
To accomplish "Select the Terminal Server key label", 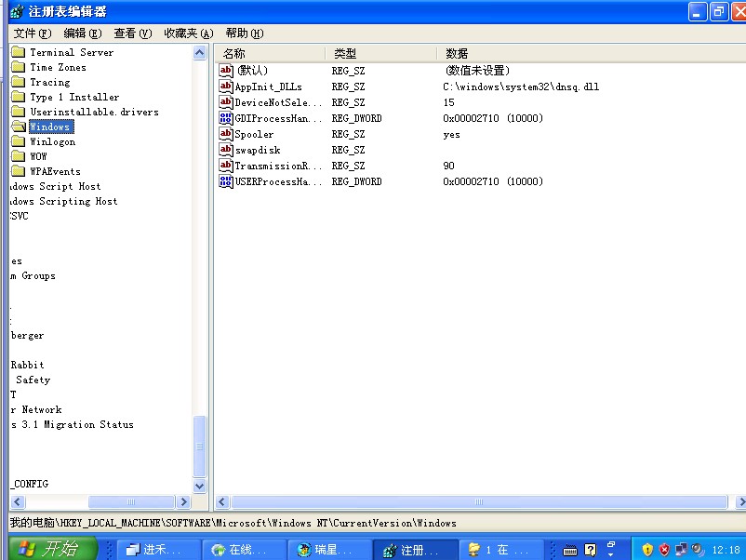I will [x=72, y=52].
